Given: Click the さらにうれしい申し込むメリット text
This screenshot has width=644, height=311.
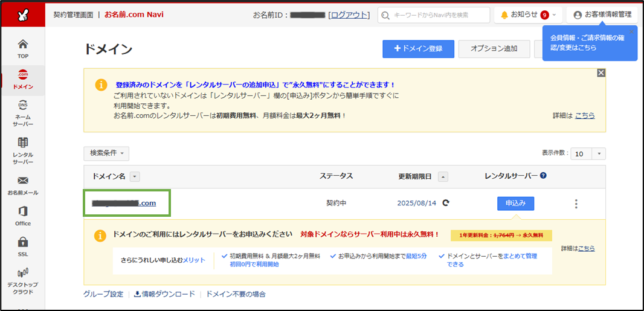Looking at the screenshot, I should pyautogui.click(x=163, y=260).
